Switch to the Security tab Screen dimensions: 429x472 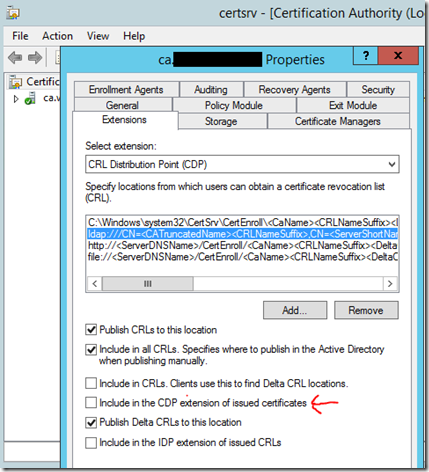click(x=378, y=90)
